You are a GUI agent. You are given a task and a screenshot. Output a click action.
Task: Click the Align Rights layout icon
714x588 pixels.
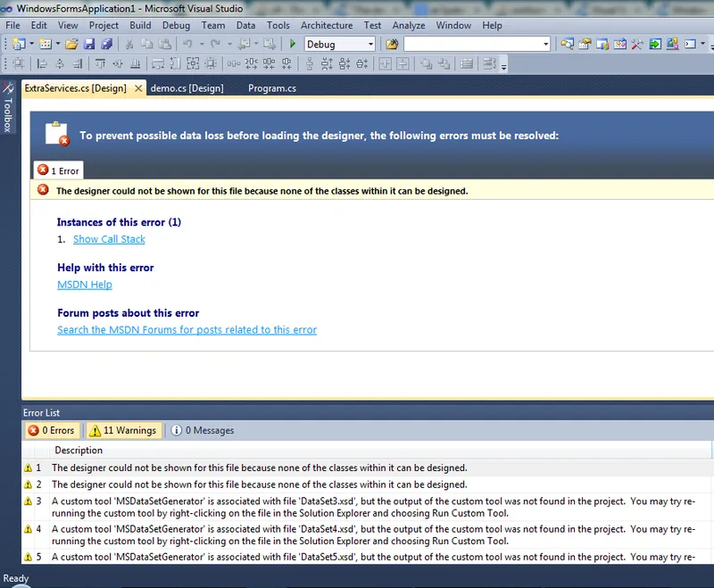click(78, 63)
